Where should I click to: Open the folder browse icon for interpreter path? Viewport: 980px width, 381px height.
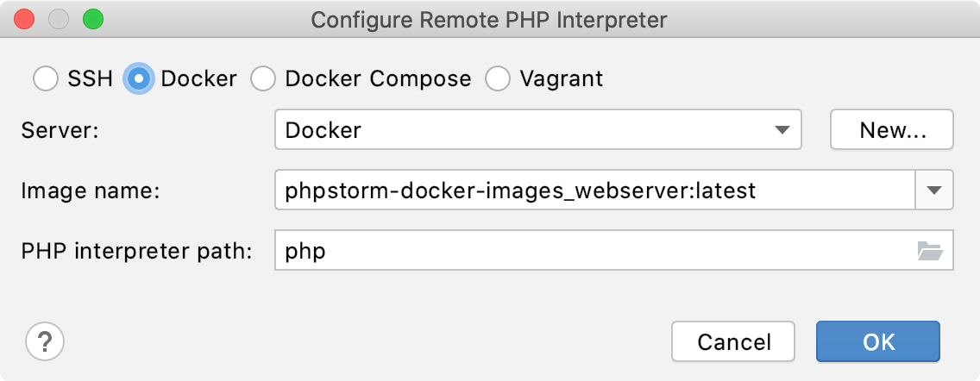point(930,251)
